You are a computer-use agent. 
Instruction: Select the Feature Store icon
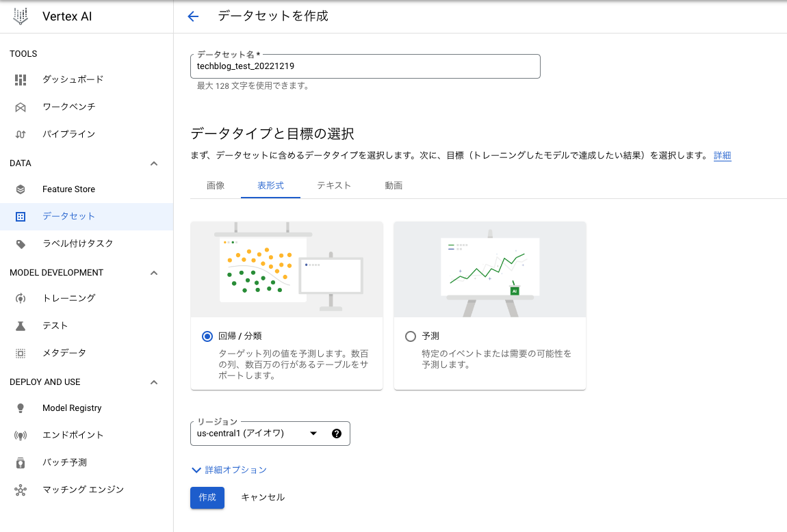[21, 189]
